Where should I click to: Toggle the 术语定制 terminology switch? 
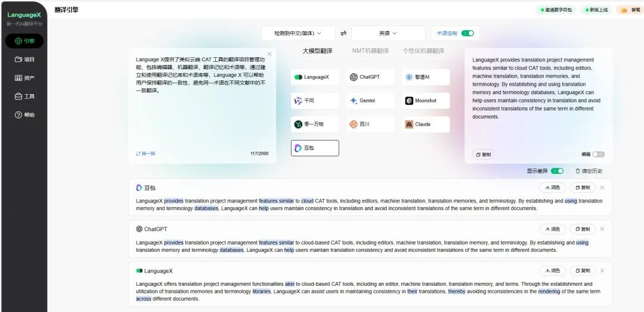click(467, 33)
